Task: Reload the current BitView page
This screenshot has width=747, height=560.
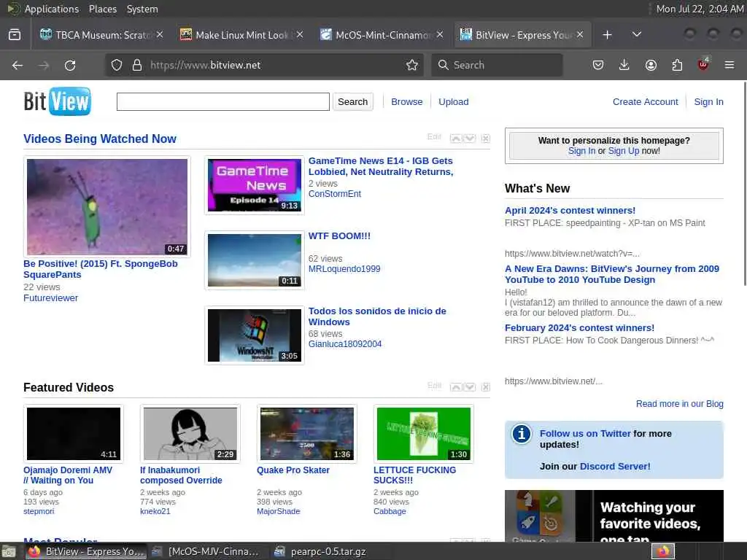Action: (70, 65)
